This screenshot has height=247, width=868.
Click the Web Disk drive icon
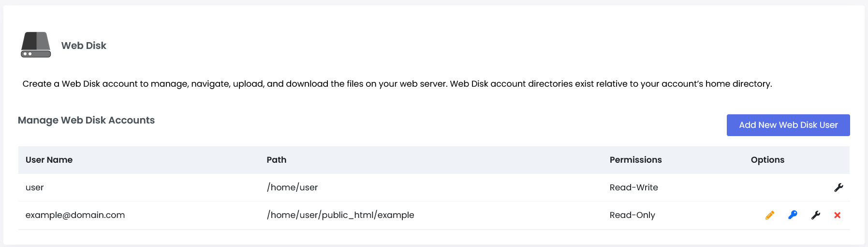tap(36, 45)
